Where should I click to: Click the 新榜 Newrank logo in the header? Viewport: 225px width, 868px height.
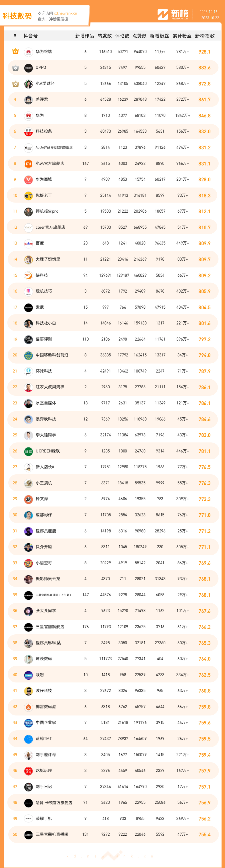tap(173, 14)
